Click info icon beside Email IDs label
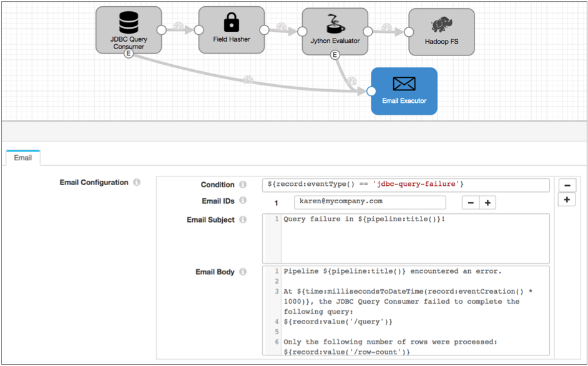588x366 pixels. (x=243, y=201)
